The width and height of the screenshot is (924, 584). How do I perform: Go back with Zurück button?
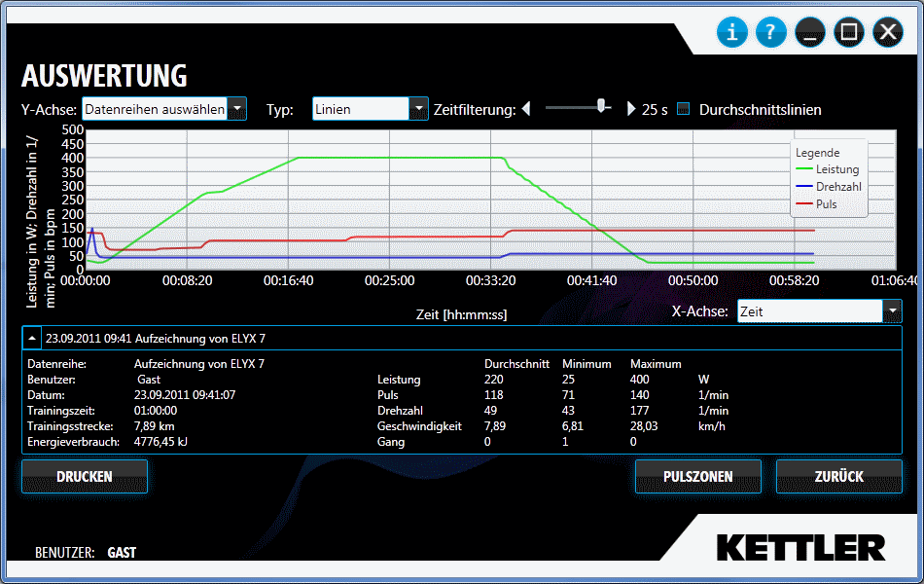click(x=838, y=477)
